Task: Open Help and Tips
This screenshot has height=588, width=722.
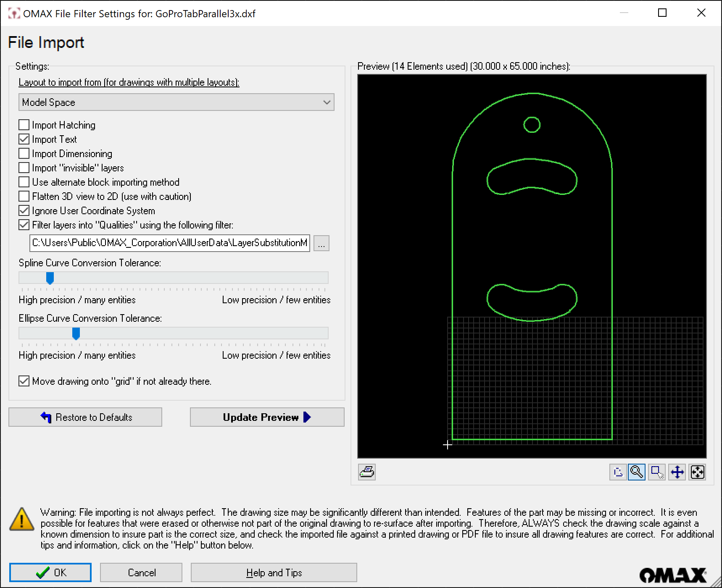Action: (x=274, y=572)
